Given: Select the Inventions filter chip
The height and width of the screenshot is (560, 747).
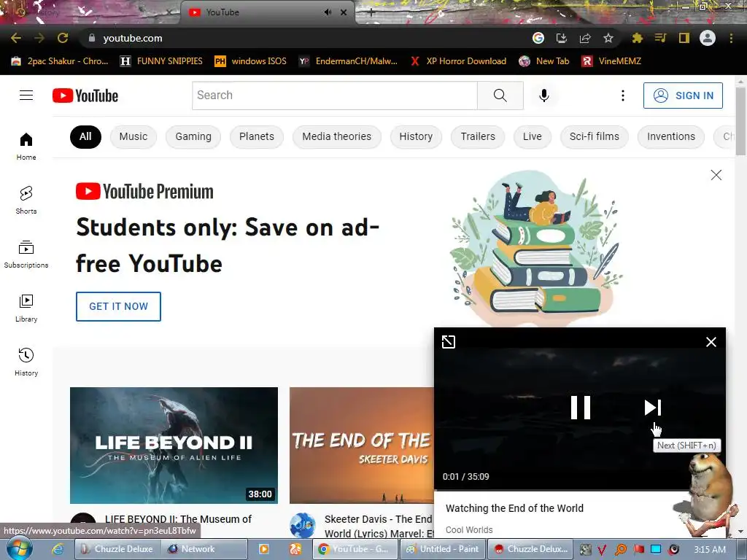Looking at the screenshot, I should 671,136.
